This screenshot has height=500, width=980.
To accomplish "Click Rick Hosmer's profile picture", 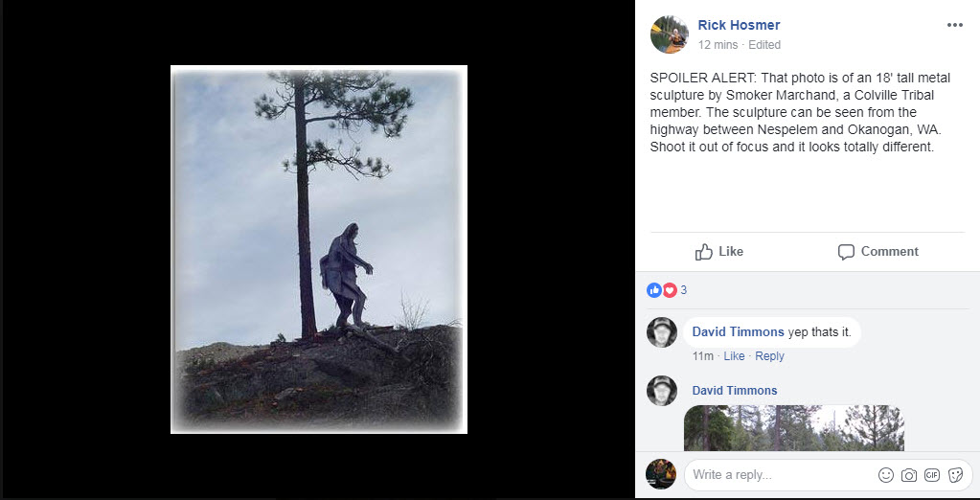I will pos(669,34).
